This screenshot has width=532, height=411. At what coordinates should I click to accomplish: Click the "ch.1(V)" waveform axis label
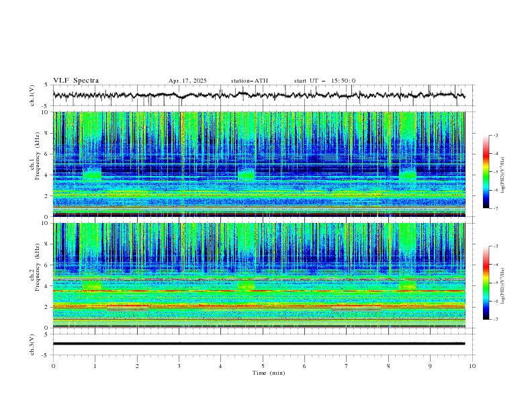pyautogui.click(x=32, y=95)
